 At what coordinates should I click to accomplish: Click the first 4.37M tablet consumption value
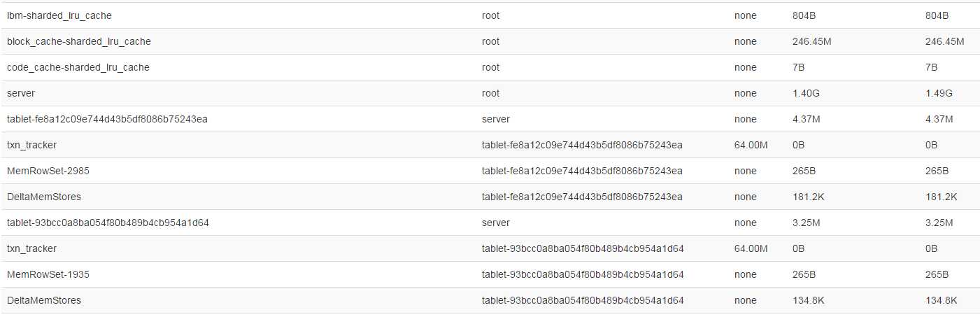(x=806, y=119)
